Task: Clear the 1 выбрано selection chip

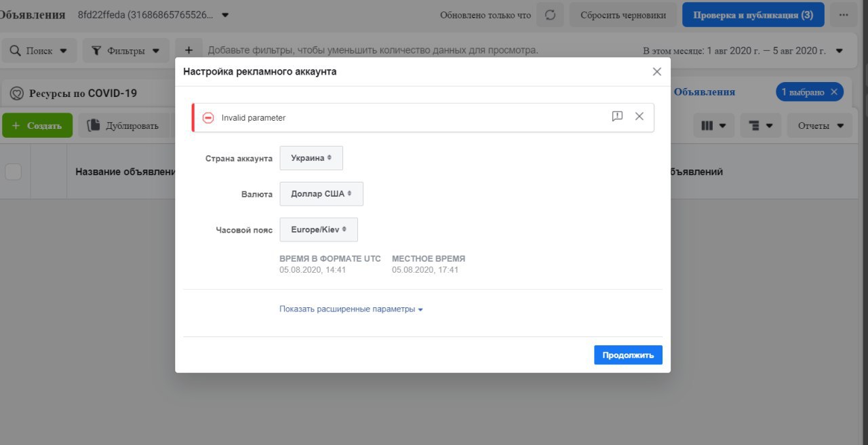Action: click(834, 92)
